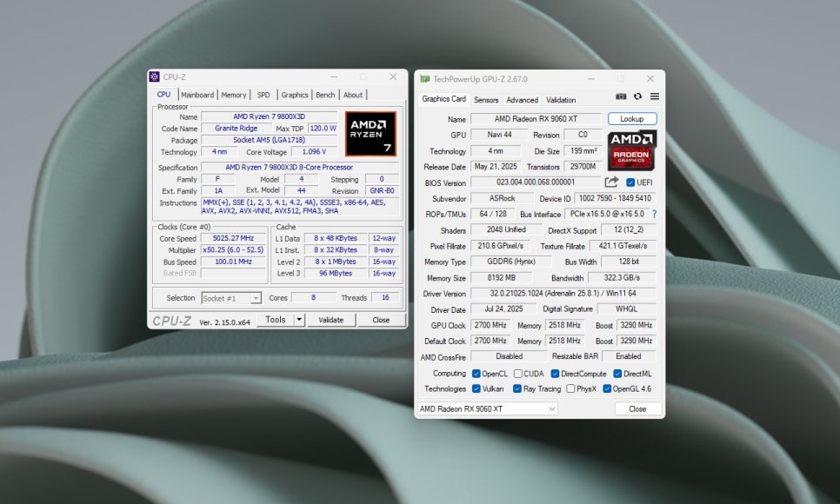
Task: Click the Level 3 cache value 96 MBytes
Action: click(x=336, y=273)
